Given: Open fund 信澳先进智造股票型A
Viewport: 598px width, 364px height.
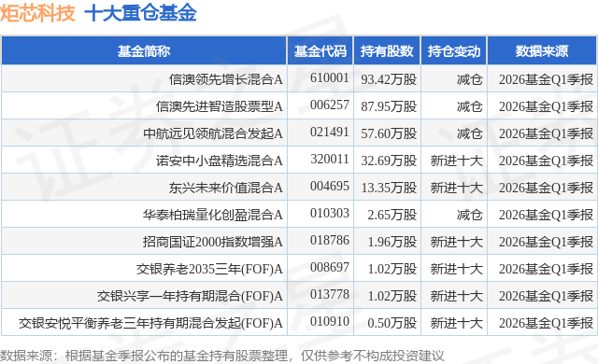Looking at the screenshot, I should (220, 106).
